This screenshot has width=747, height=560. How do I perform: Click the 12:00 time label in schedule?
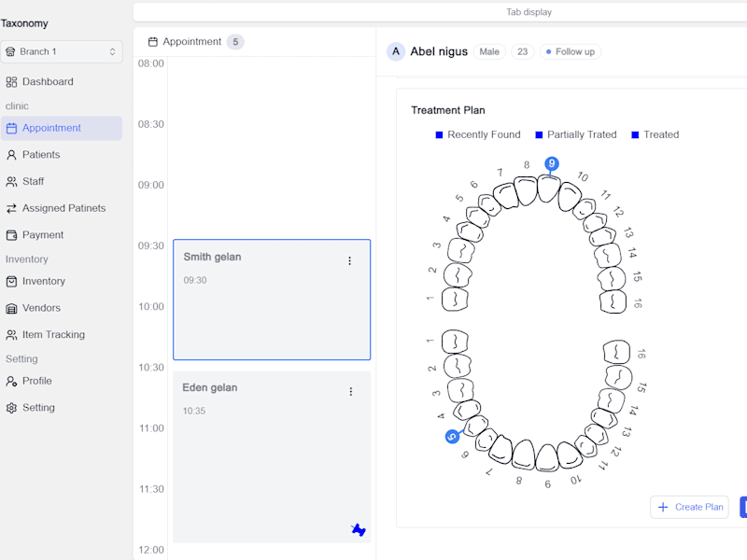[151, 550]
